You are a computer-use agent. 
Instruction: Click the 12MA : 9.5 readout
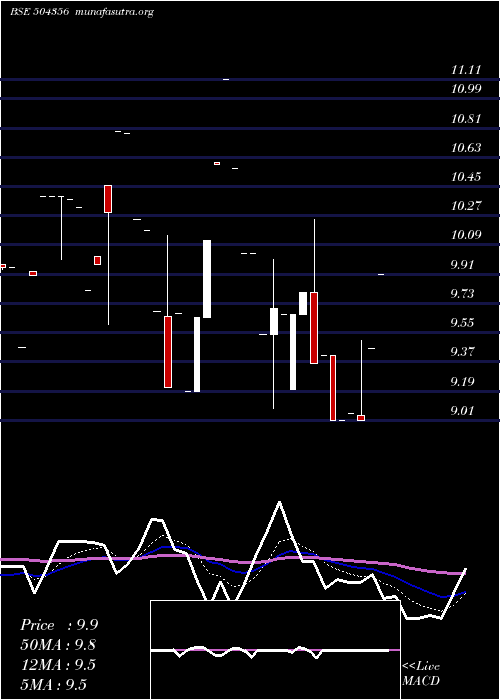point(58,665)
